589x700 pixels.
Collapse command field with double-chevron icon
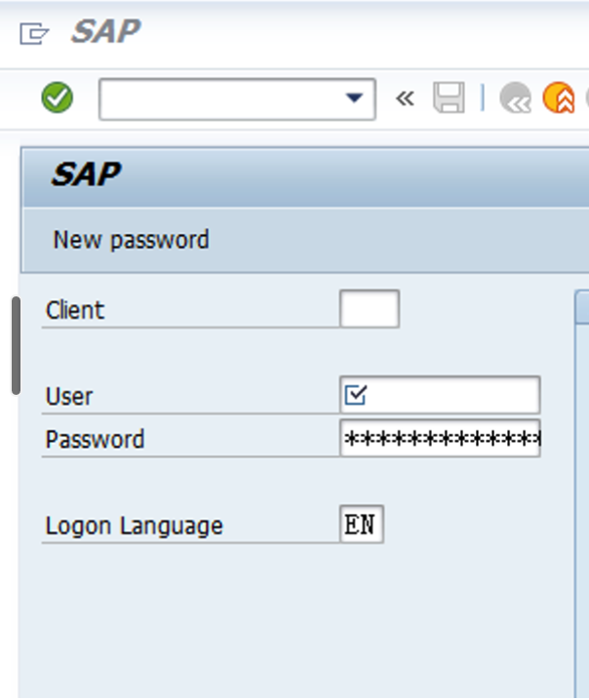point(405,98)
